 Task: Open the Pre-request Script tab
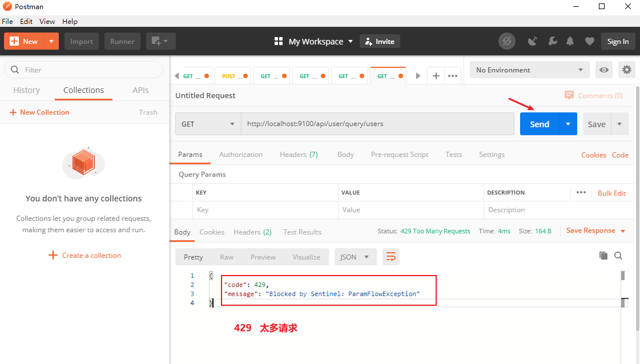click(x=400, y=154)
